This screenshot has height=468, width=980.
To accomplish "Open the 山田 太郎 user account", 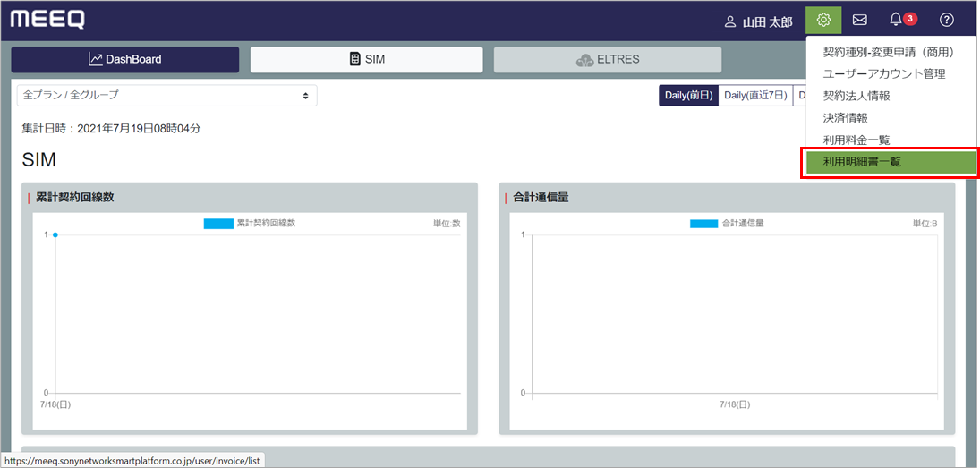I will click(759, 21).
